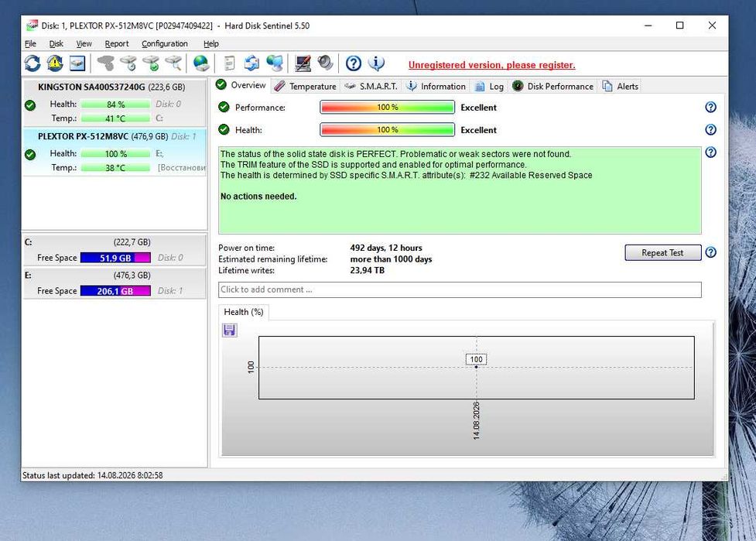The height and width of the screenshot is (541, 756).
Task: Click the C: free space 51,9 GB bar
Action: pyautogui.click(x=115, y=258)
